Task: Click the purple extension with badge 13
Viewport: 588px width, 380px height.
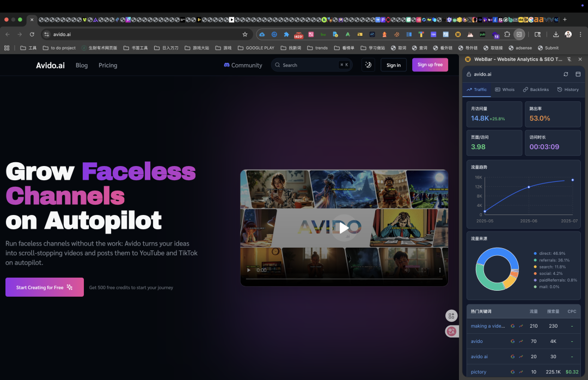Action: pyautogui.click(x=495, y=35)
